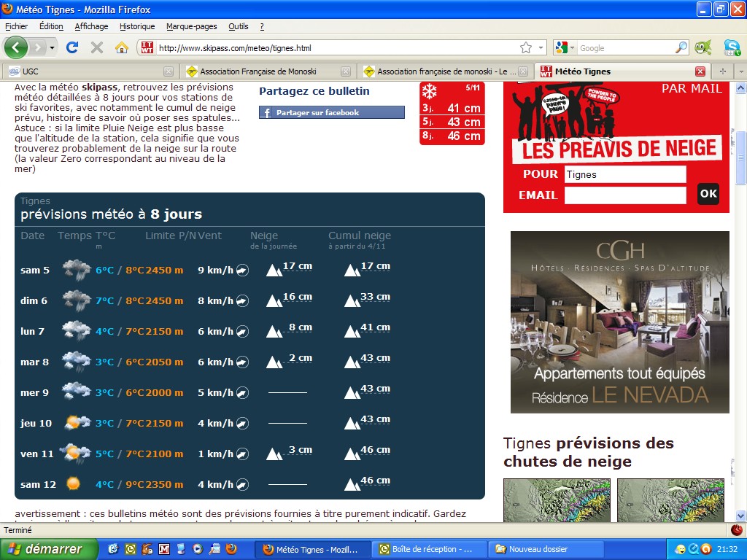
Task: Open the Outils menu
Action: (239, 26)
